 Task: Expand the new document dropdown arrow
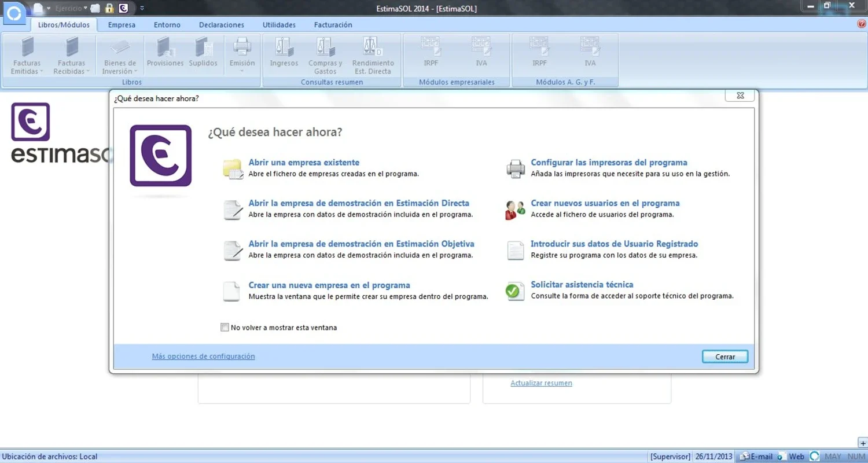click(x=49, y=9)
